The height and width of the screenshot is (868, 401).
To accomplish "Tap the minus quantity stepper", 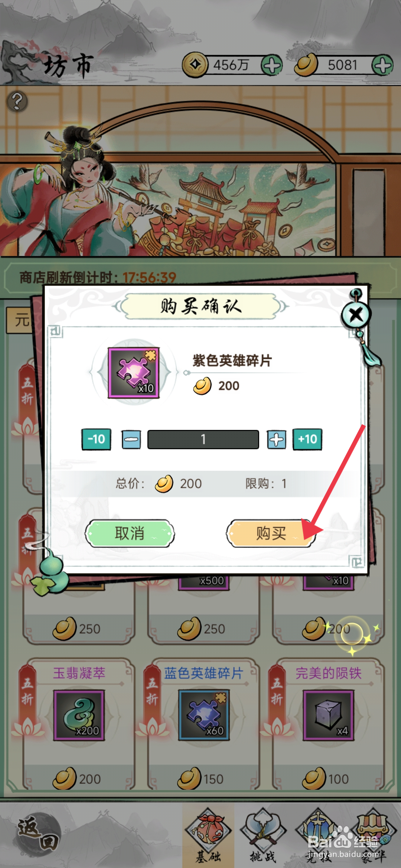I will tap(131, 440).
